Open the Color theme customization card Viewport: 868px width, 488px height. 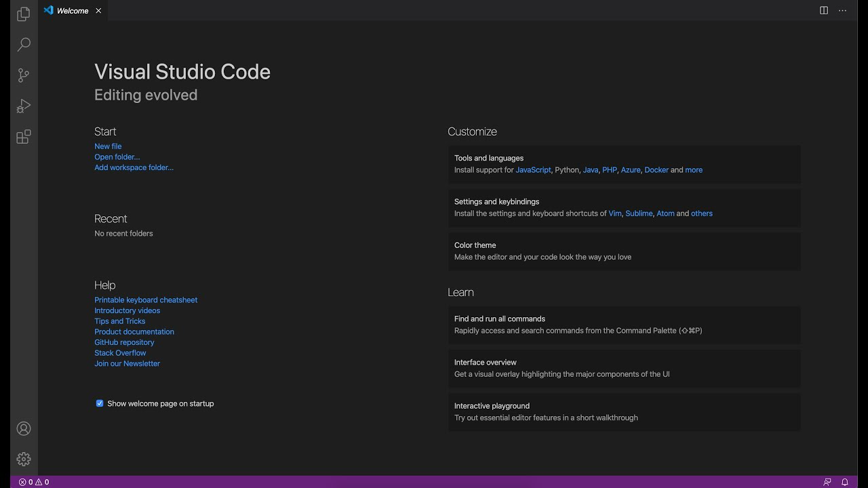coord(624,251)
